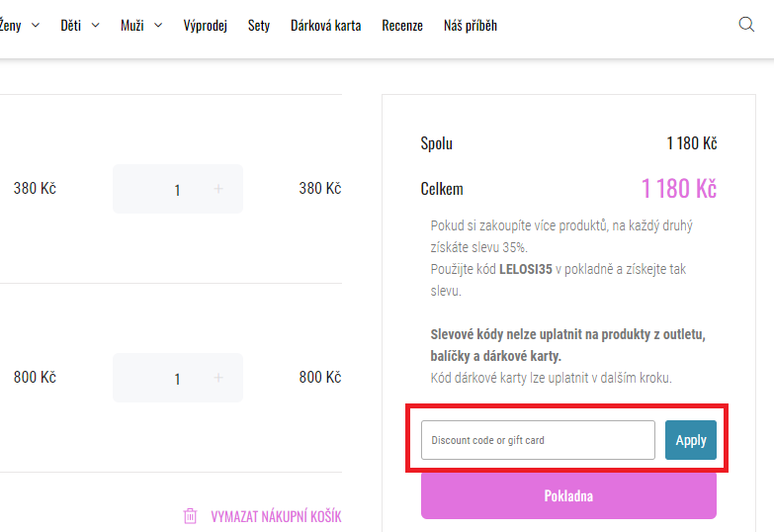Click the quantity field of the 380 Kč item
The width and height of the screenshot is (774, 532).
click(177, 189)
